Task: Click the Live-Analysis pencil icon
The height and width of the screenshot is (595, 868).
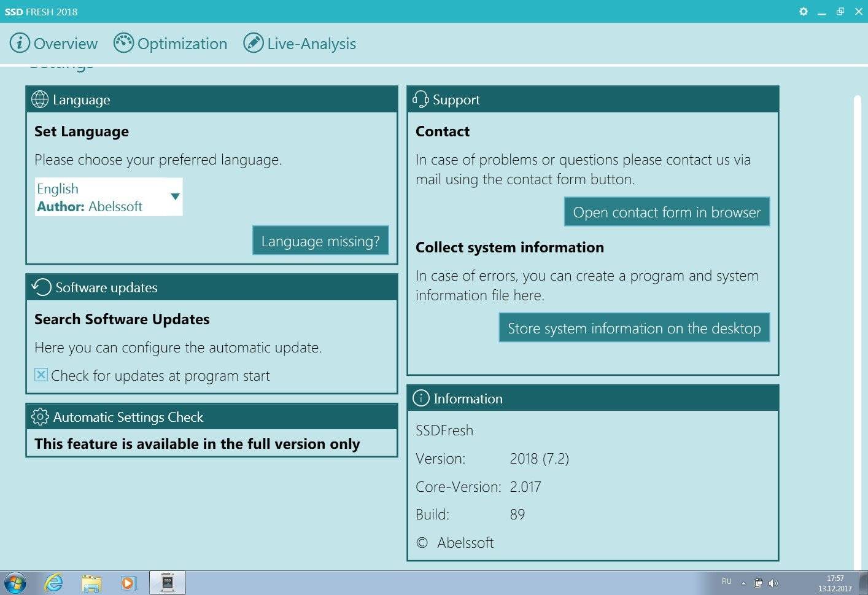Action: click(x=253, y=43)
